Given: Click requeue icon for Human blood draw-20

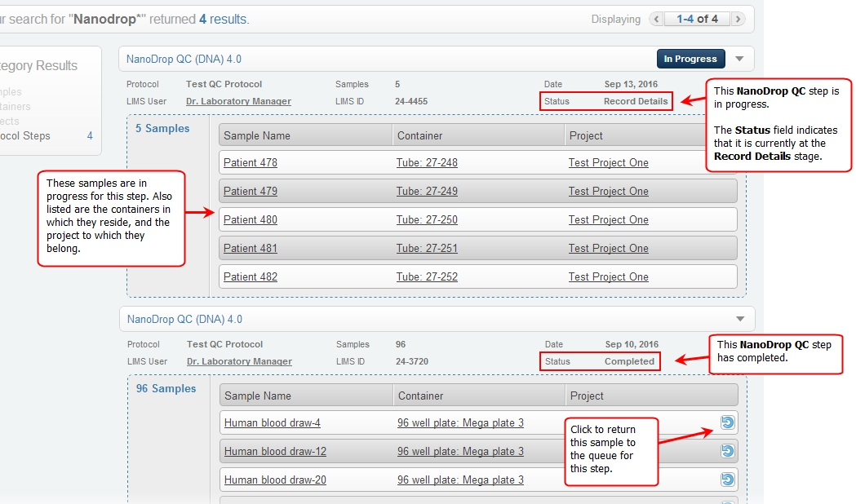Looking at the screenshot, I should pos(727,480).
